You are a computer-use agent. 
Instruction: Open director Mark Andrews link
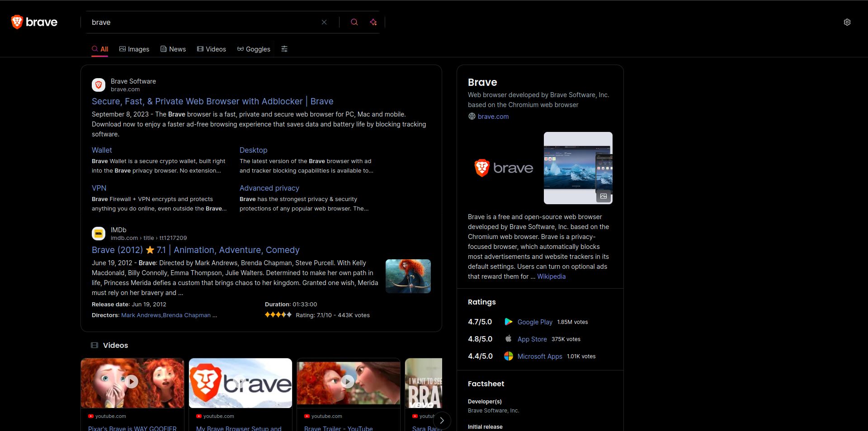tap(141, 315)
